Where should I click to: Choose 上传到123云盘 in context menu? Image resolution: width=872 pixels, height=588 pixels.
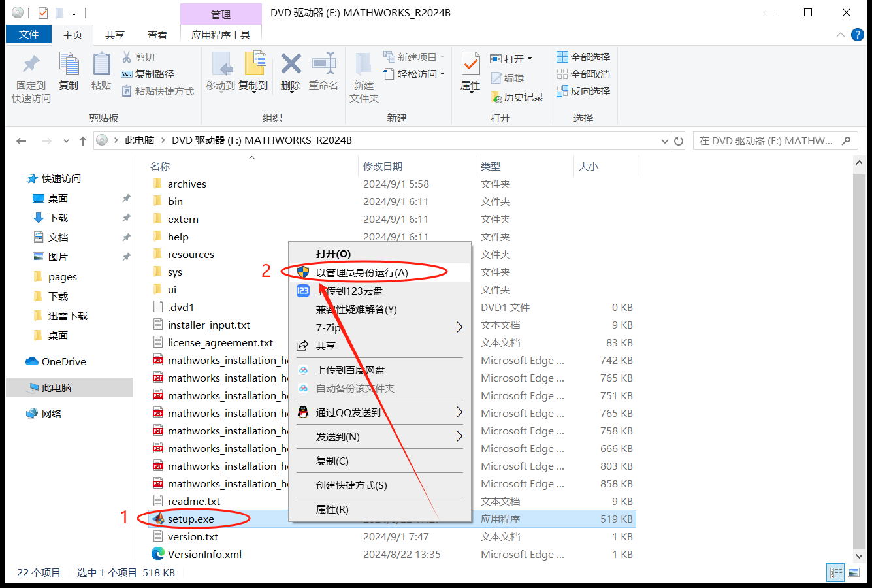tap(379, 291)
